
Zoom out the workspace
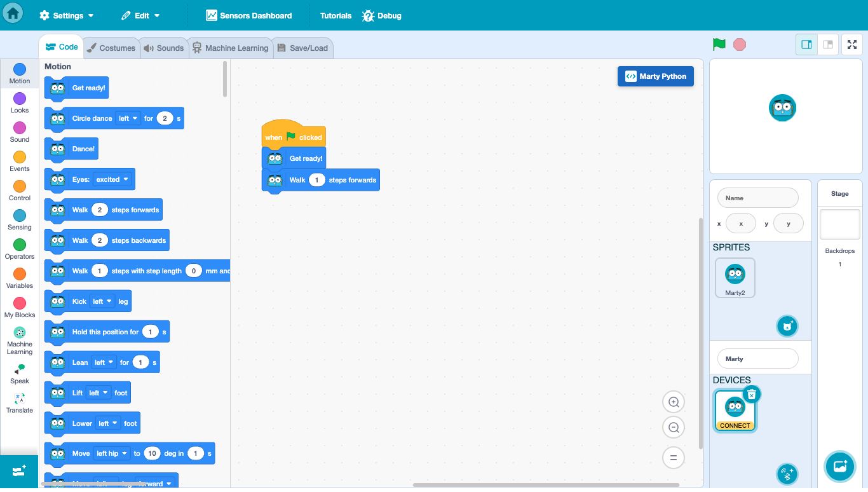pos(674,427)
